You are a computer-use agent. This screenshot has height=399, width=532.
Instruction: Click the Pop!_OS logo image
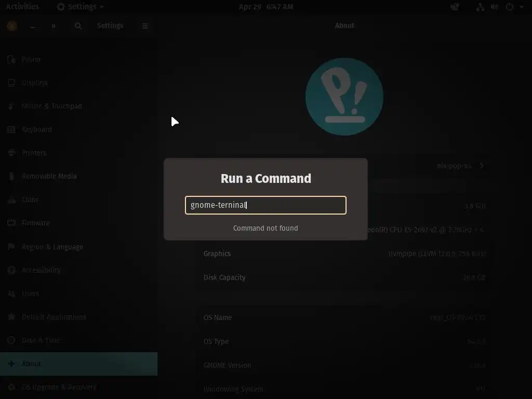click(344, 96)
